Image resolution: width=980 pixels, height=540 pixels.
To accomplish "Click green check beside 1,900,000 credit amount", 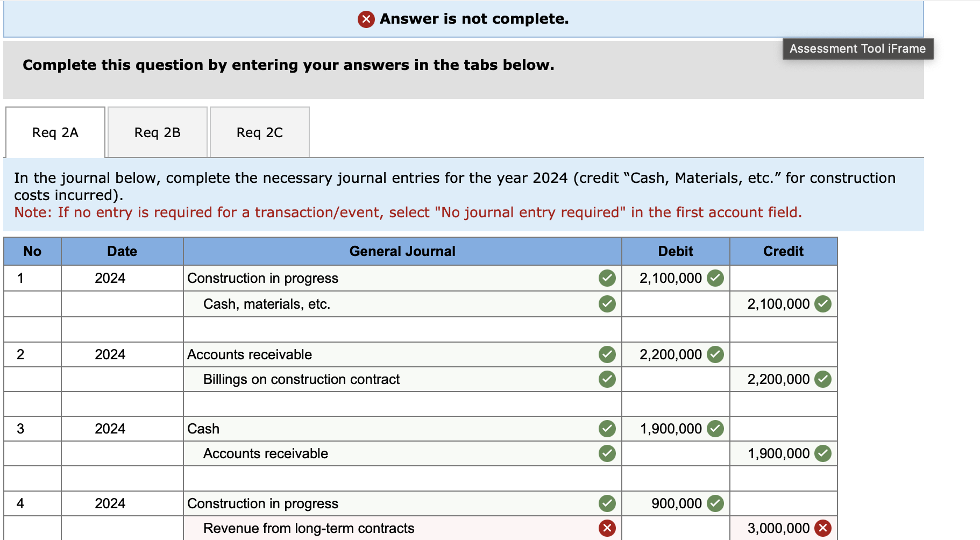I will 823,453.
